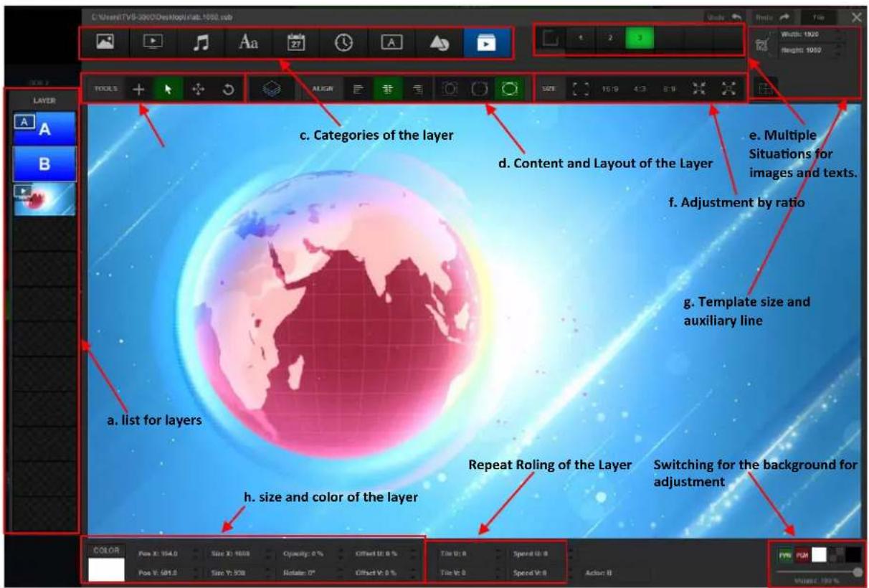Select the plus add tool
Screen dimensions: 869x588
coord(139,90)
